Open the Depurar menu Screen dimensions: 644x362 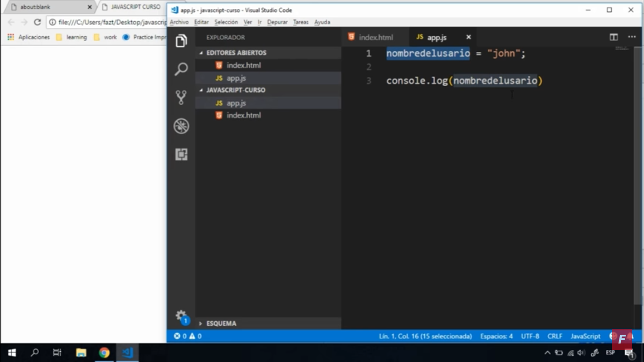[x=277, y=22]
